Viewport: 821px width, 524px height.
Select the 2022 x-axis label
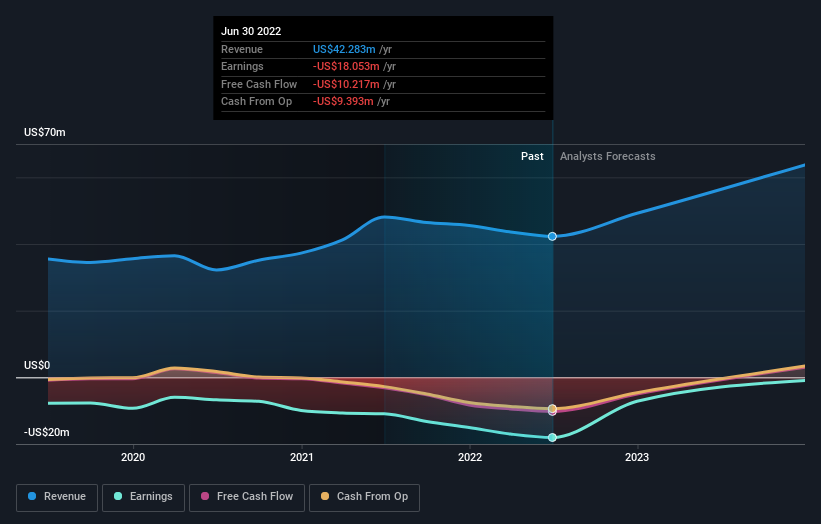point(470,457)
